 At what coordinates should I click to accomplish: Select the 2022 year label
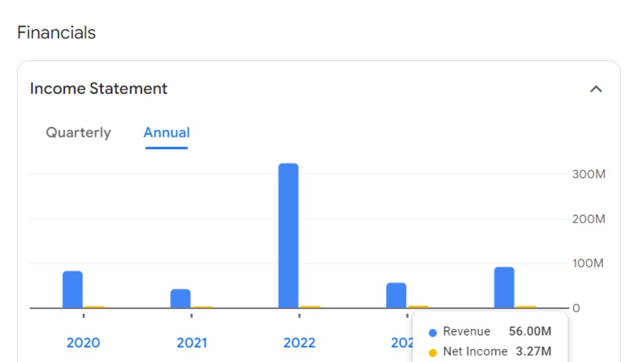point(299,343)
